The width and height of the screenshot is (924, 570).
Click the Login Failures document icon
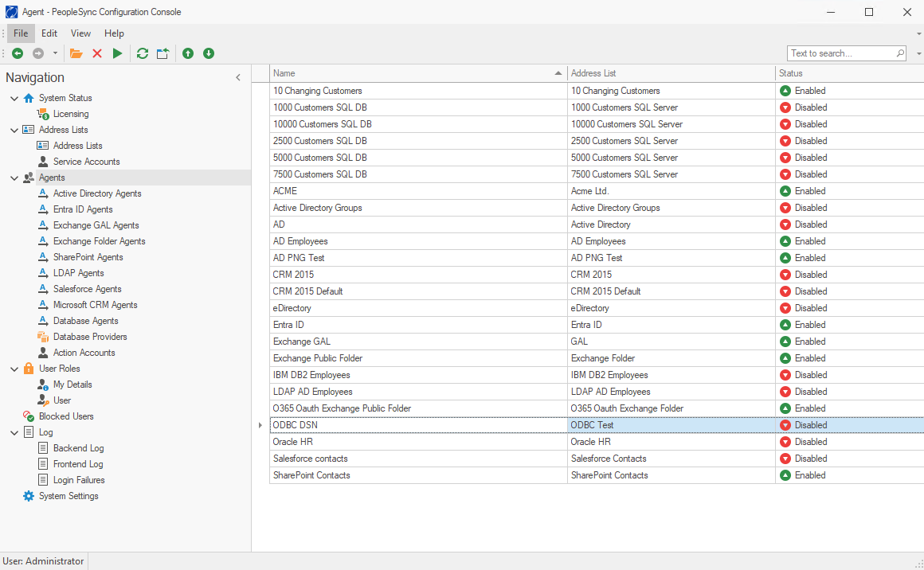[x=43, y=480]
